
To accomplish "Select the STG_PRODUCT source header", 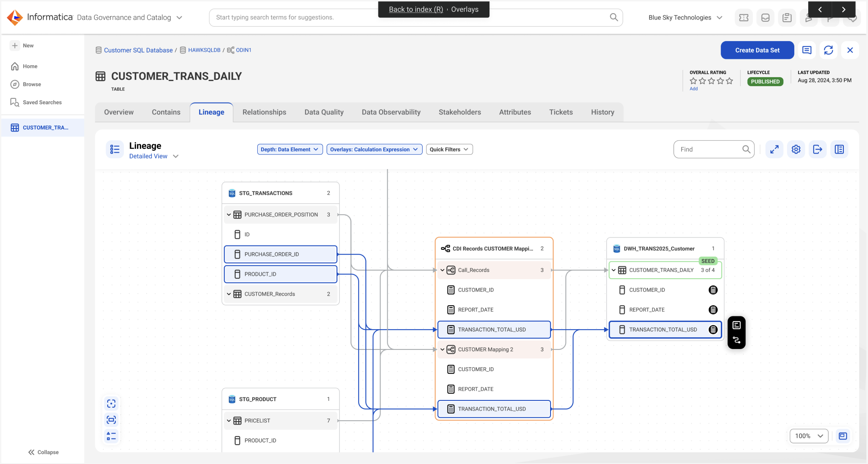I will click(x=281, y=399).
